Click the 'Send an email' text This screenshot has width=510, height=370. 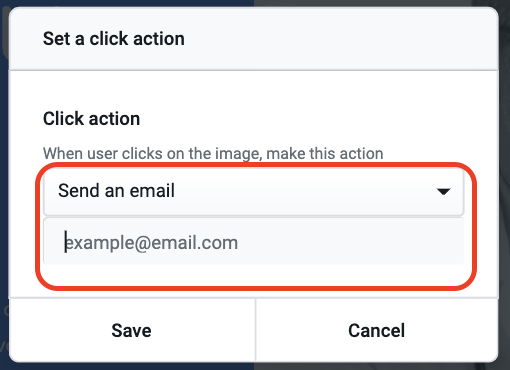pos(116,191)
